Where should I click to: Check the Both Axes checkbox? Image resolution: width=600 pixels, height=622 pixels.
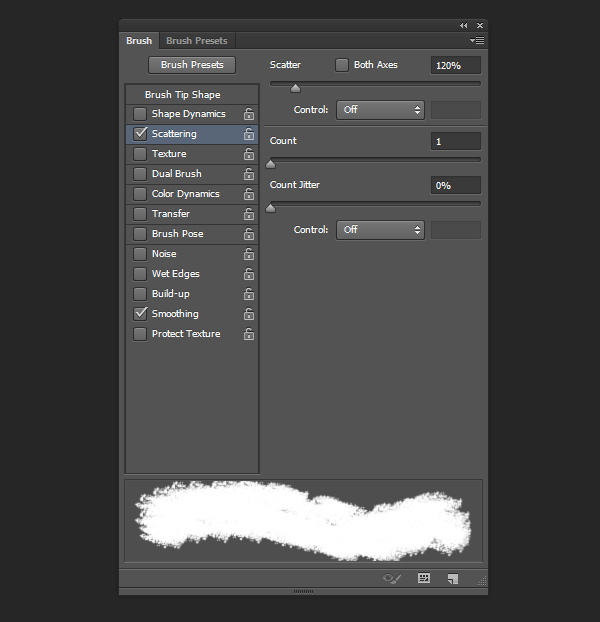click(341, 65)
